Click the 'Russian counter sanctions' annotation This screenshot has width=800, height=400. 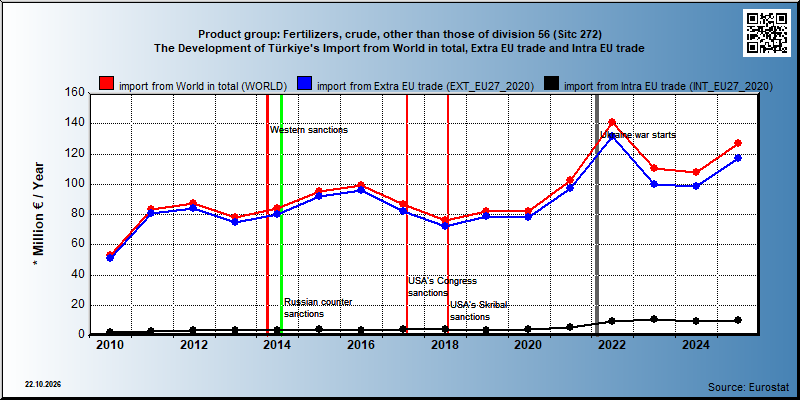click(318, 308)
